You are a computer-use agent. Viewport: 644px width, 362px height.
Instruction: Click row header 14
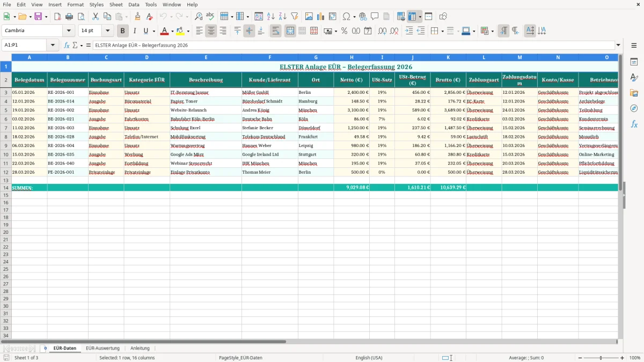click(x=6, y=188)
